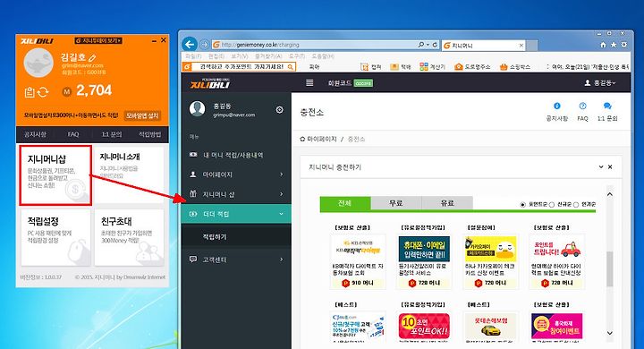Select the 유료 tab

click(447, 203)
